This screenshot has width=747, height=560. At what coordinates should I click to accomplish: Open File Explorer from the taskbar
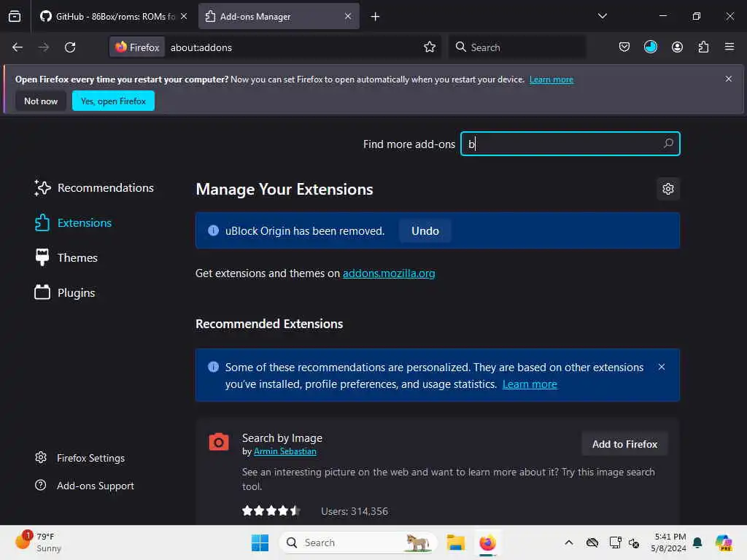point(455,542)
